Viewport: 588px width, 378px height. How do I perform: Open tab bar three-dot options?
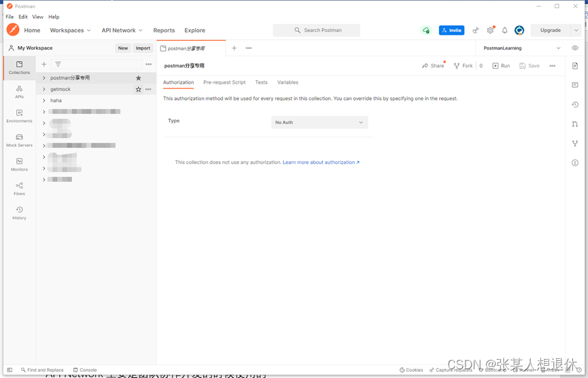click(x=249, y=48)
